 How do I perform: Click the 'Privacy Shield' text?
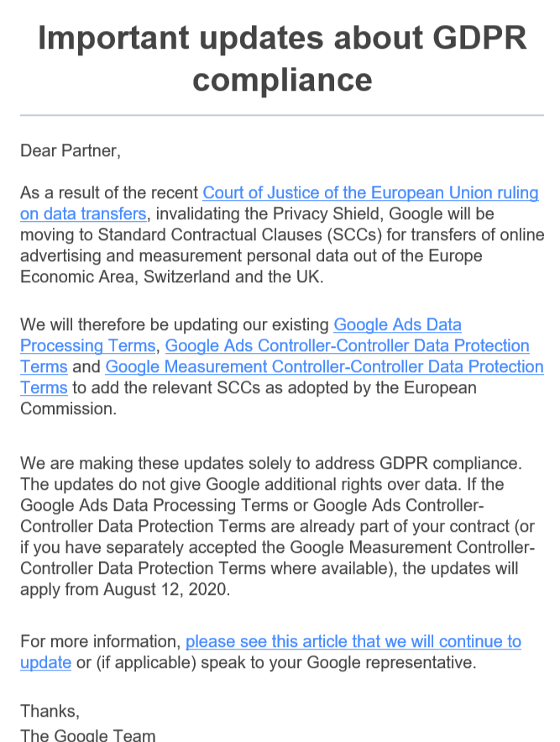click(328, 214)
